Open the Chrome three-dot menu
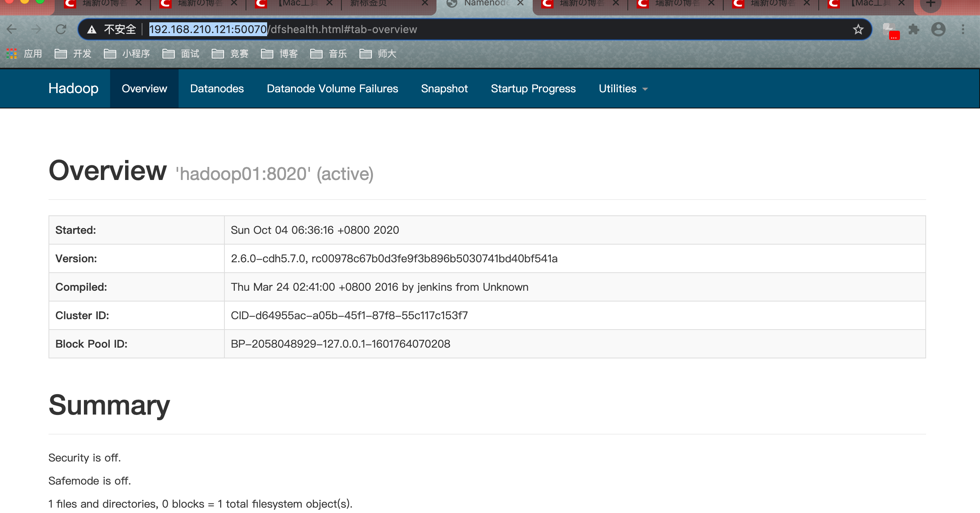 pyautogui.click(x=963, y=29)
